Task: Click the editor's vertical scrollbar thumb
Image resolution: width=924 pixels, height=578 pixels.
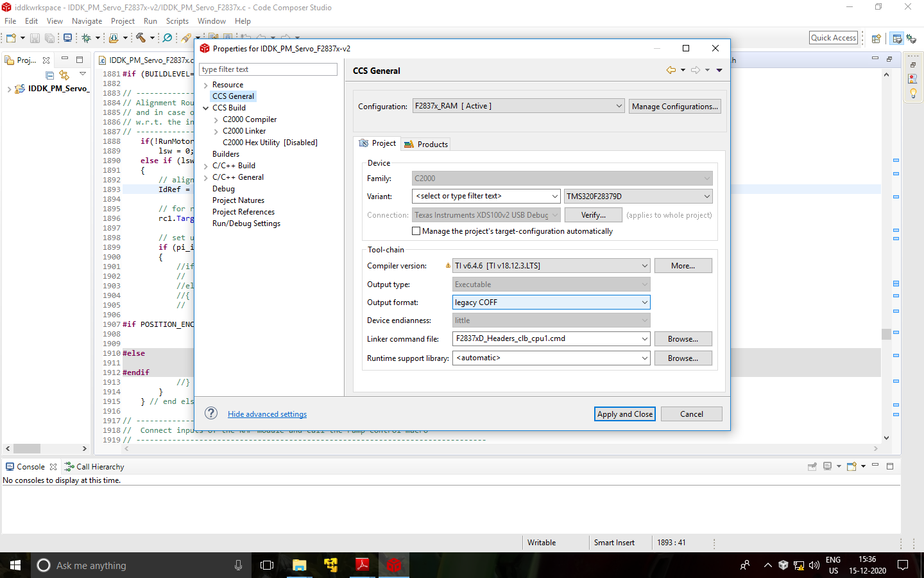Action: (886, 334)
